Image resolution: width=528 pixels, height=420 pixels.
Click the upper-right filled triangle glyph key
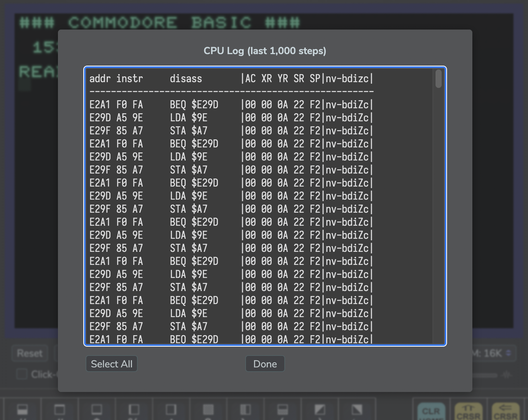point(357,409)
